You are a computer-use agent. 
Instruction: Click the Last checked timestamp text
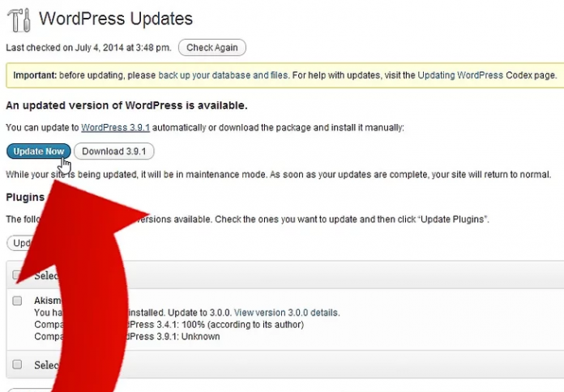(x=88, y=48)
